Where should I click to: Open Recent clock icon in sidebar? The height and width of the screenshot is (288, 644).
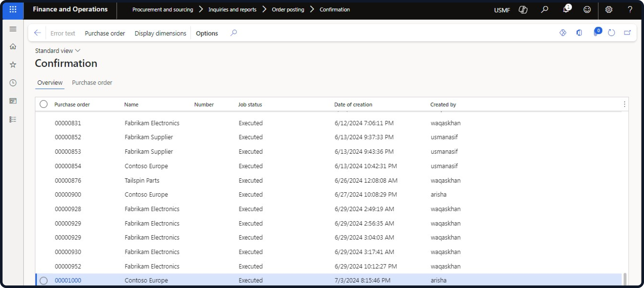pyautogui.click(x=13, y=83)
